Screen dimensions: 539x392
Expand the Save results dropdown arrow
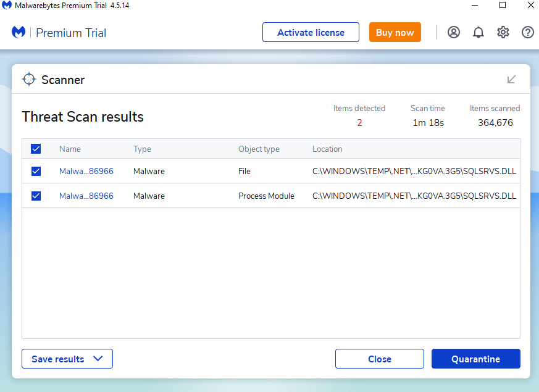(98, 359)
